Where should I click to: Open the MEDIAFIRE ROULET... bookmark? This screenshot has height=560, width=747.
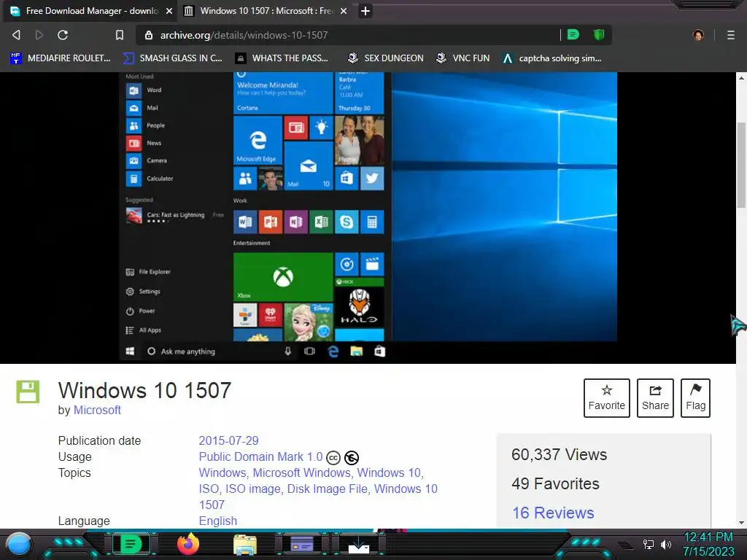click(x=60, y=58)
